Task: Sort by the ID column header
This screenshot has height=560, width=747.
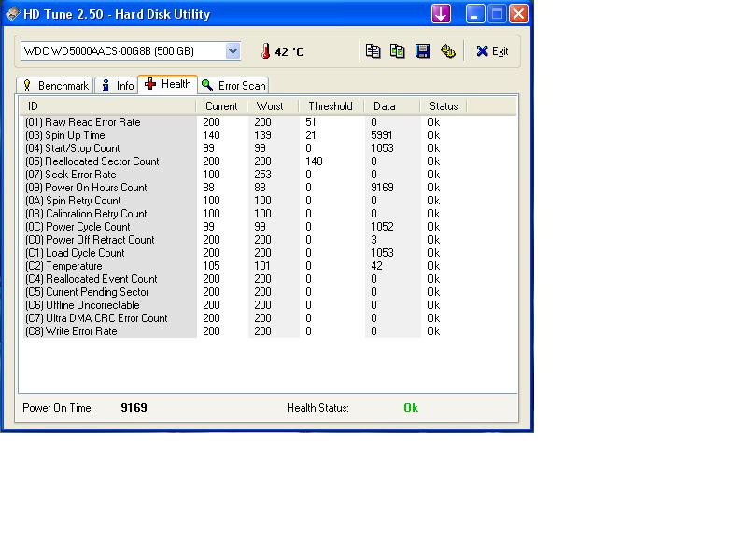Action: [x=107, y=106]
